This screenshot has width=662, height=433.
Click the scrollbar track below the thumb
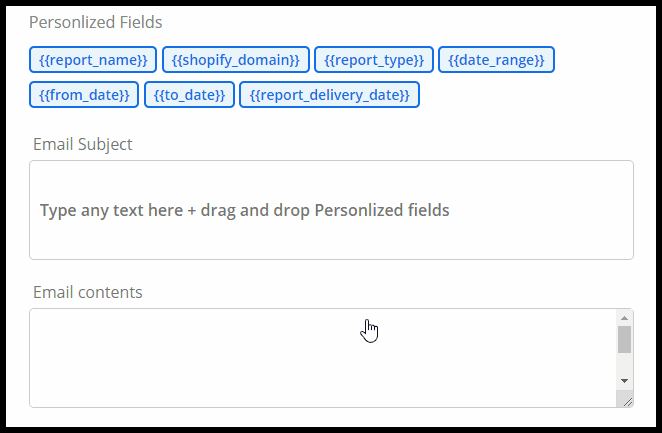(x=624, y=365)
